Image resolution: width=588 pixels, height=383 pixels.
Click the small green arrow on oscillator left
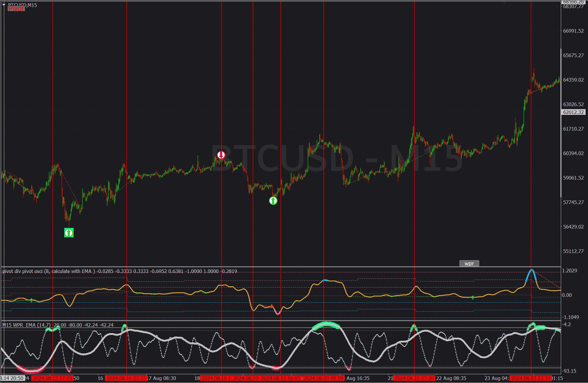click(x=31, y=300)
